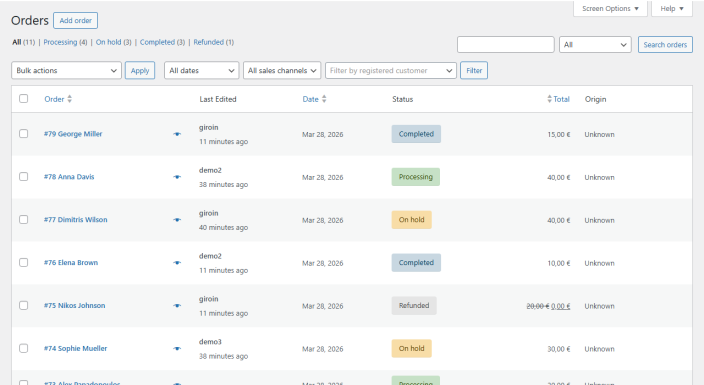
Task: Click On hold status badge of order #74
Action: tap(412, 349)
